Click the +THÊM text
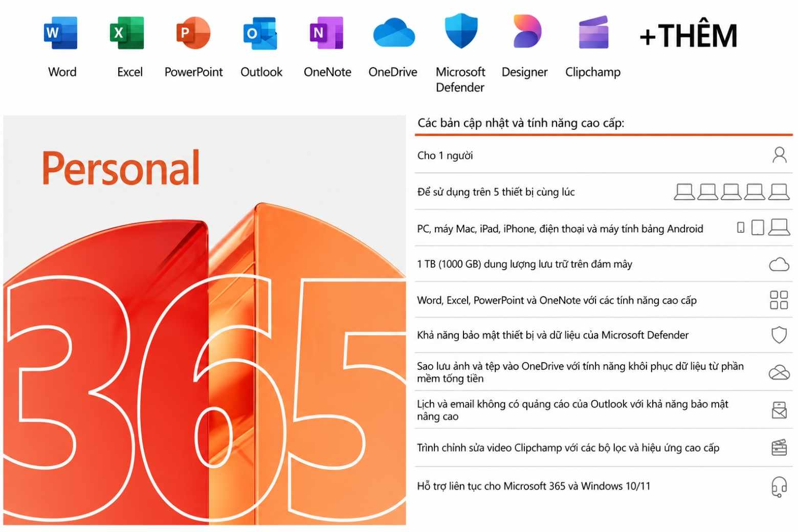 [x=688, y=36]
